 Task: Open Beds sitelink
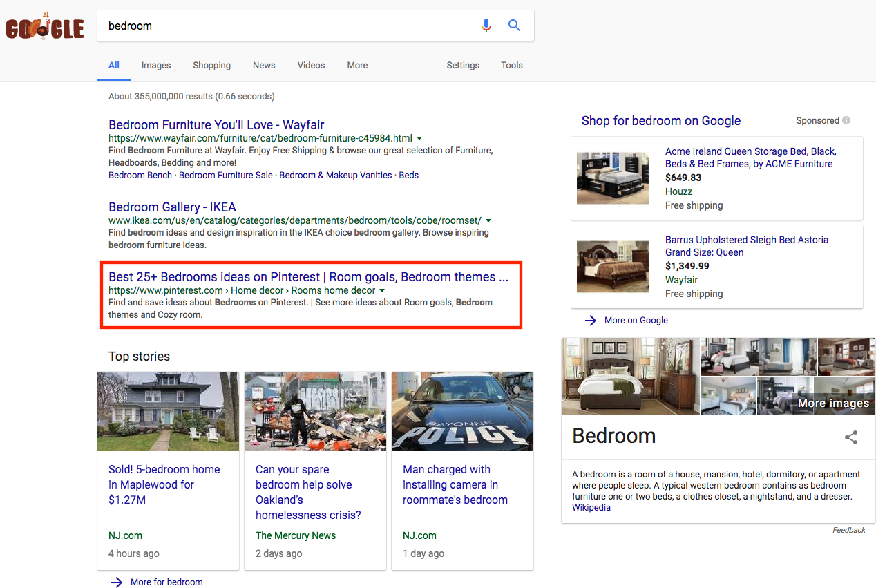[x=409, y=175]
